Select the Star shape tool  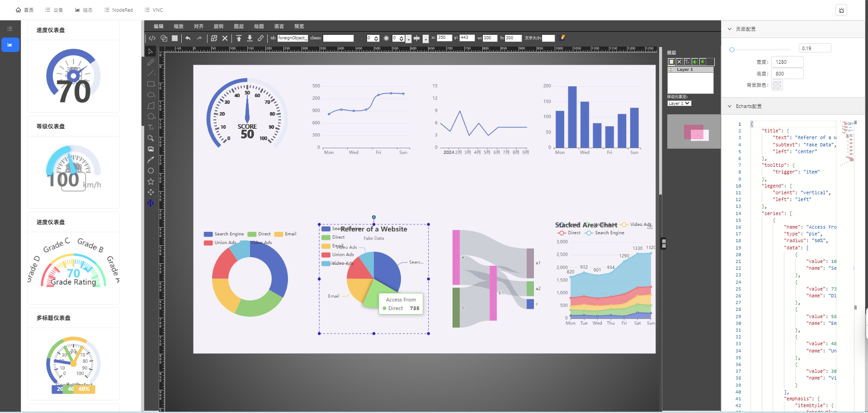coord(151,182)
